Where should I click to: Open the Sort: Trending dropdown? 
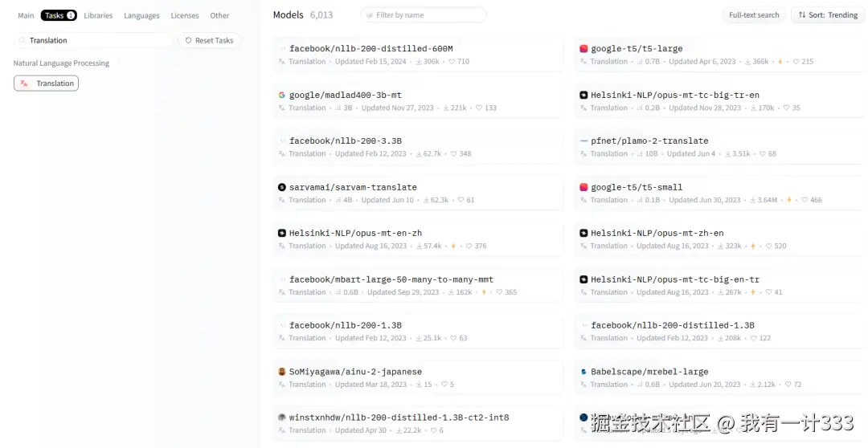click(x=828, y=15)
